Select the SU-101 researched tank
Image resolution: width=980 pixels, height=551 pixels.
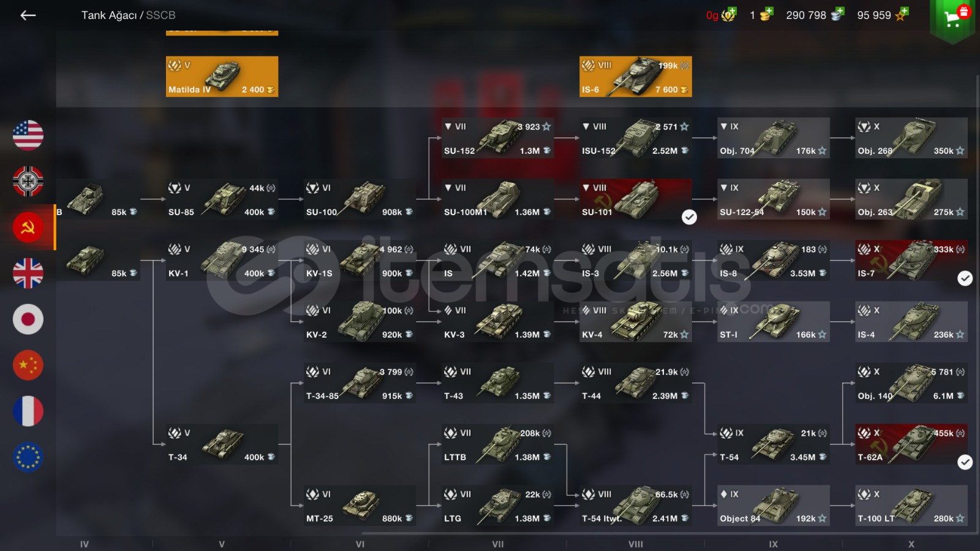tap(636, 199)
